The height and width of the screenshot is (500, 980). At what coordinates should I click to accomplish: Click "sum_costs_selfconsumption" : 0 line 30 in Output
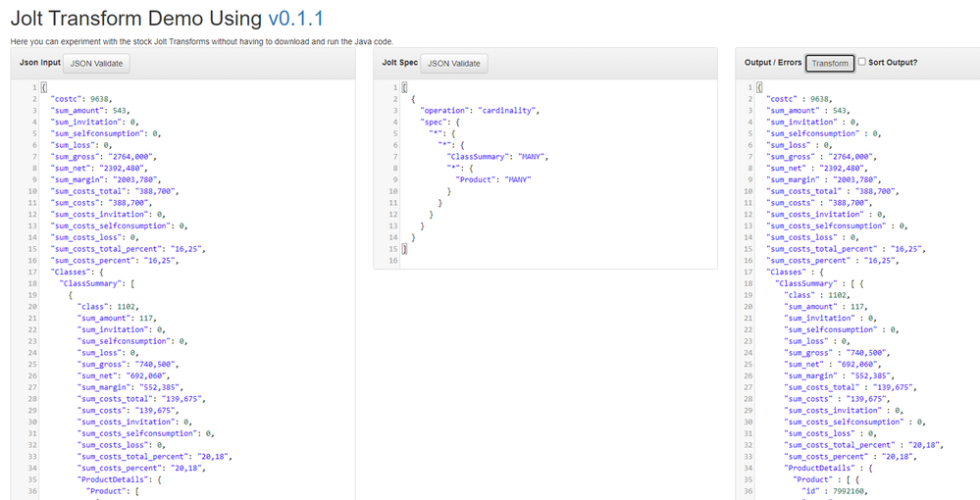pos(855,422)
